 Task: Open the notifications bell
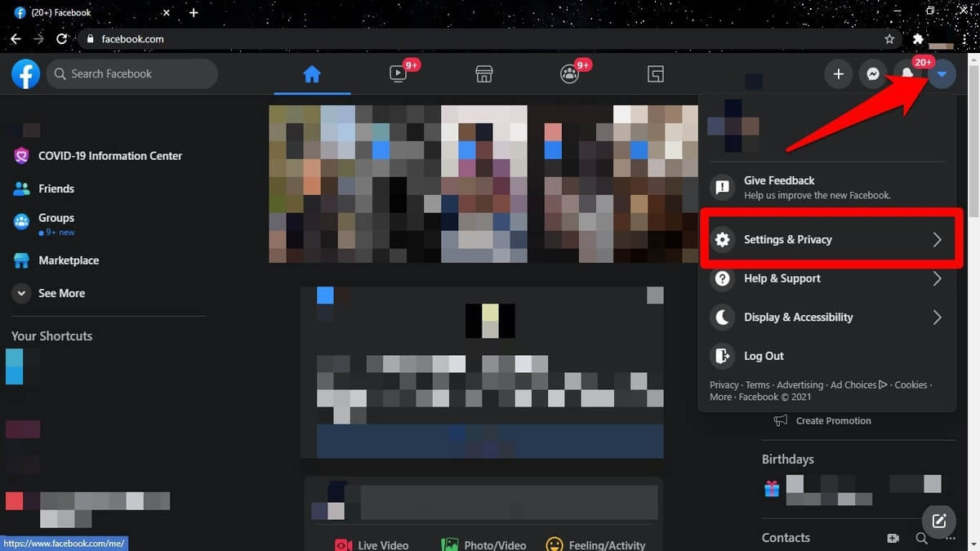(x=906, y=74)
